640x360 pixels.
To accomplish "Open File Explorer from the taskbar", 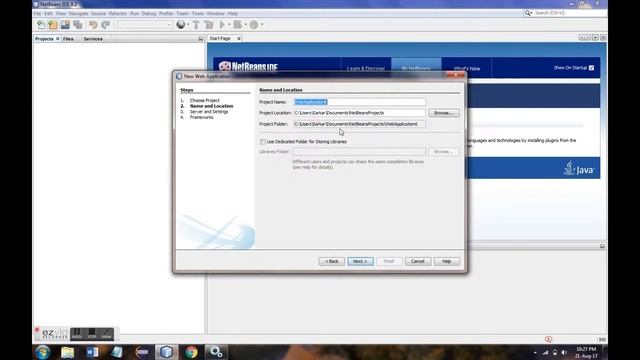I will pos(67,352).
